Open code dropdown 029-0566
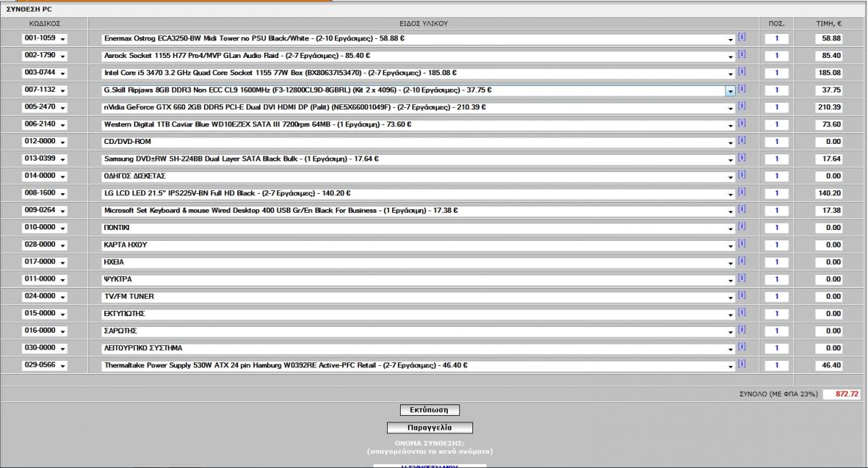Image resolution: width=868 pixels, height=468 pixels. tap(44, 365)
